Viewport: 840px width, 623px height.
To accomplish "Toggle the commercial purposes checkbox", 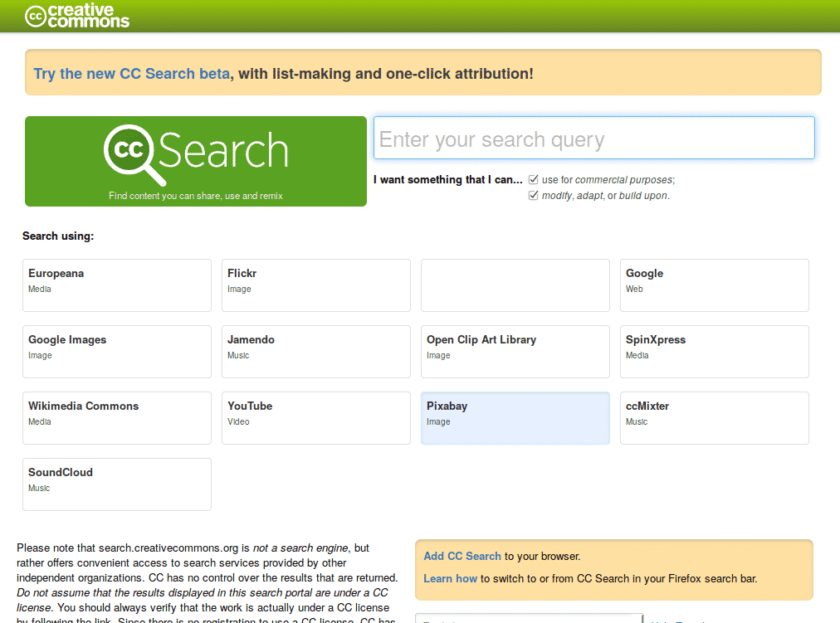I will click(x=534, y=179).
